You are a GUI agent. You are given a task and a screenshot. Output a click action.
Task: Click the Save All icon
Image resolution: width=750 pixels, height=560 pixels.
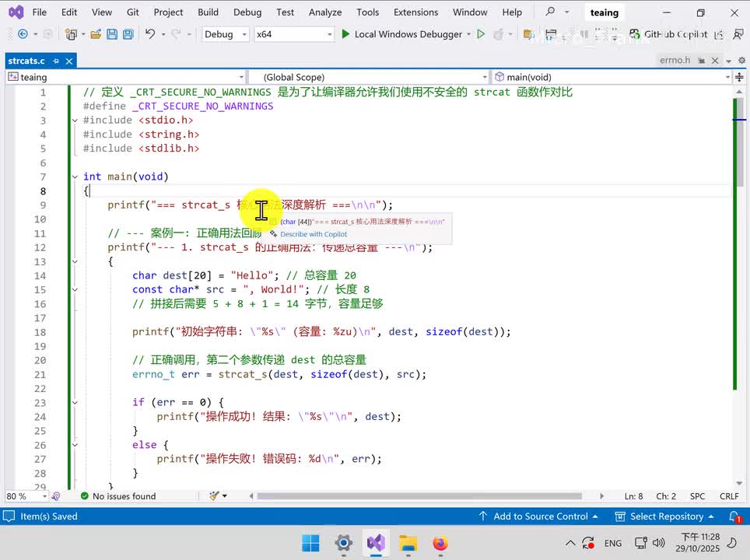point(128,34)
